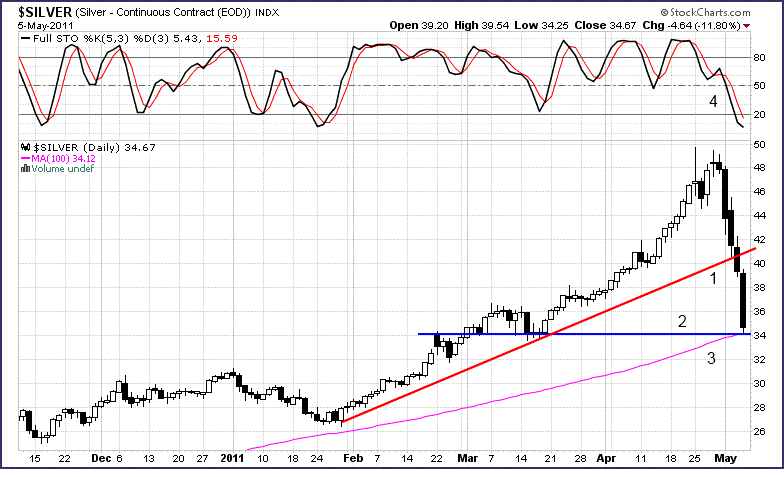Click annotation number 2 above blue support line
The width and height of the screenshot is (784, 477).
pyautogui.click(x=682, y=321)
